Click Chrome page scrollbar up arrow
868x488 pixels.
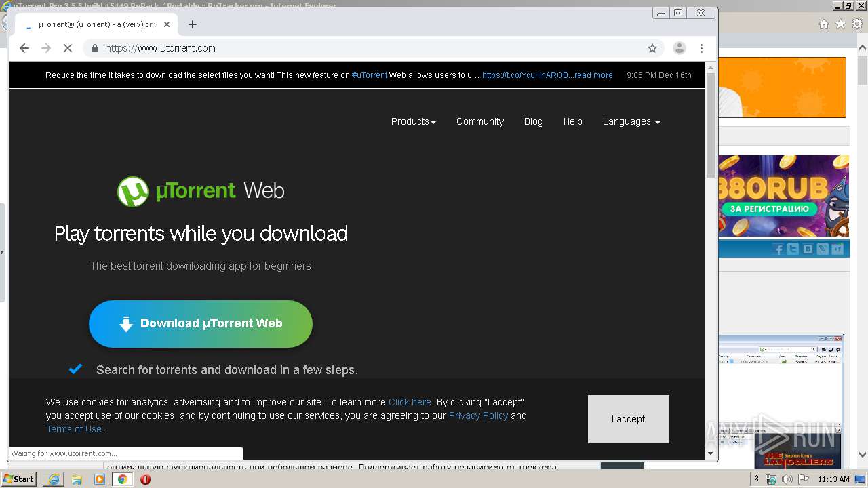711,67
